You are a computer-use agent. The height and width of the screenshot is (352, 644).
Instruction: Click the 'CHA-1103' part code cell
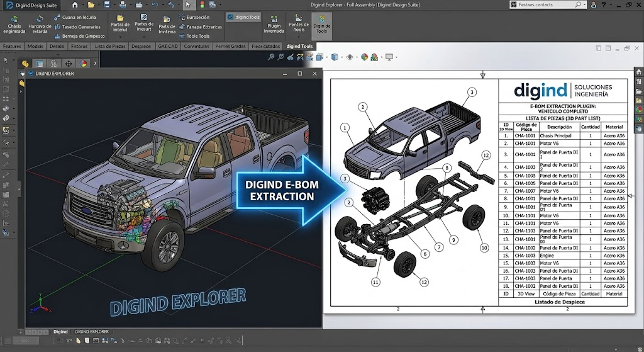coord(525,230)
